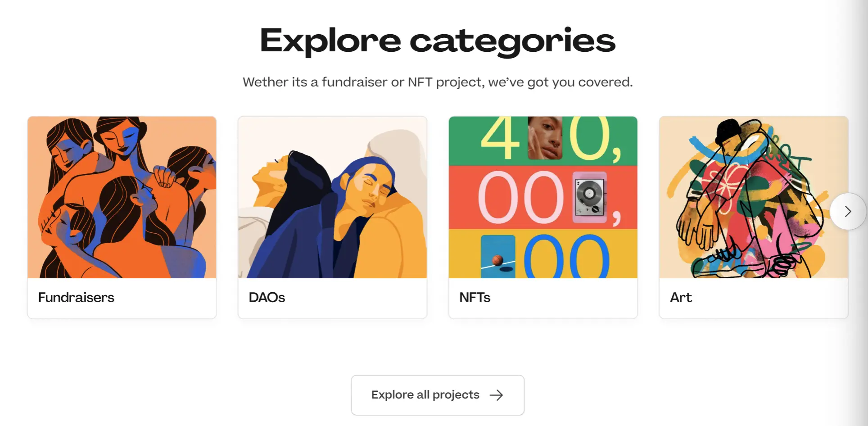The height and width of the screenshot is (426, 868).
Task: Click the NFTs label
Action: [x=475, y=297]
